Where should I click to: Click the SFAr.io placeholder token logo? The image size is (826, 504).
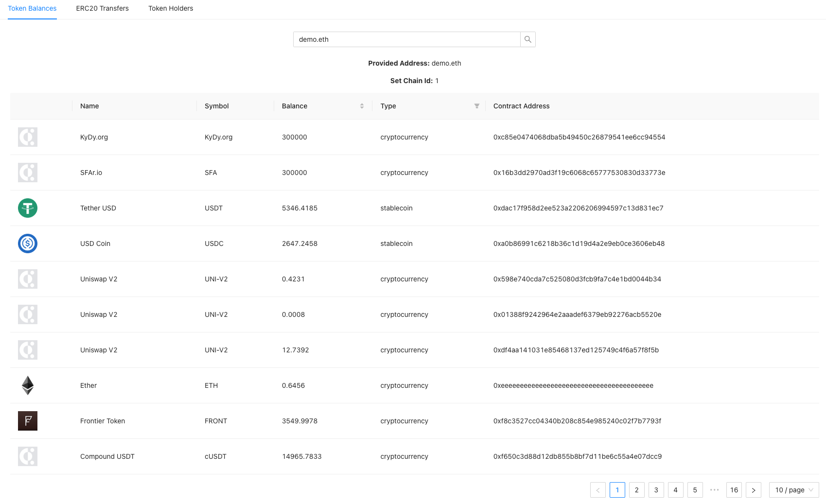tap(28, 173)
